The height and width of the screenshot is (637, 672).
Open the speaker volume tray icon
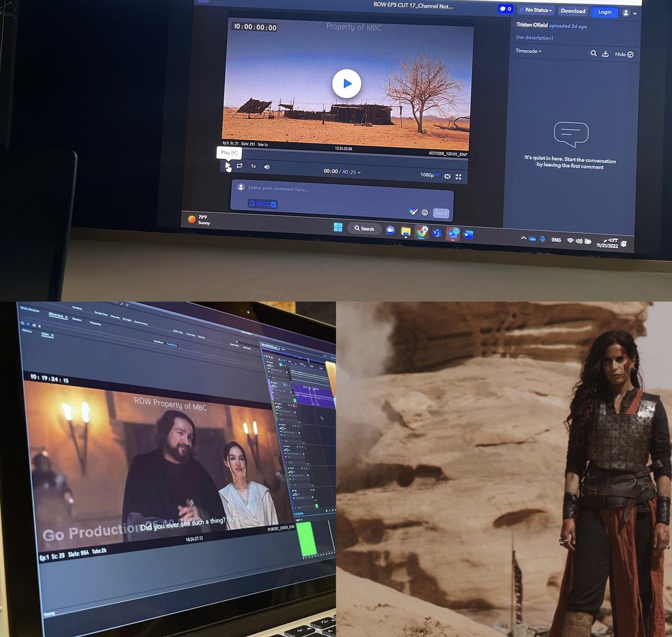click(579, 241)
